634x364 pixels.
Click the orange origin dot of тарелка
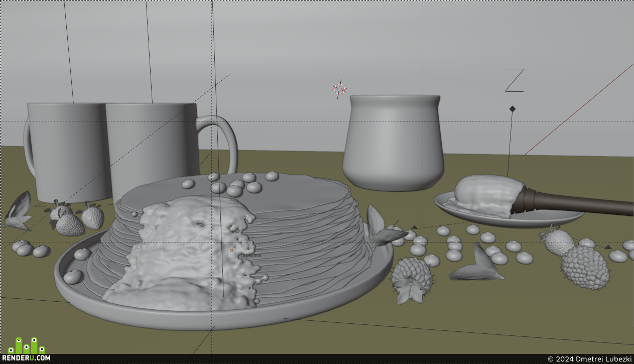click(x=231, y=251)
